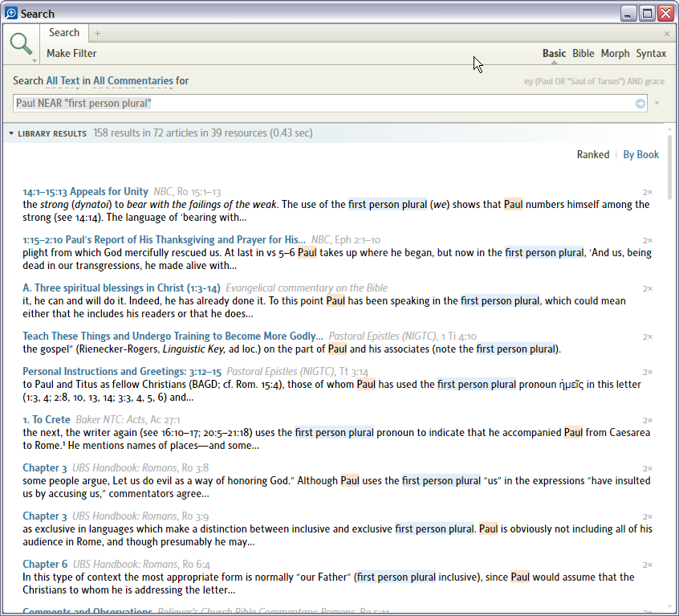Click NBC, Eph 2:1–10 resource label
This screenshot has width=679, height=616.
(346, 240)
